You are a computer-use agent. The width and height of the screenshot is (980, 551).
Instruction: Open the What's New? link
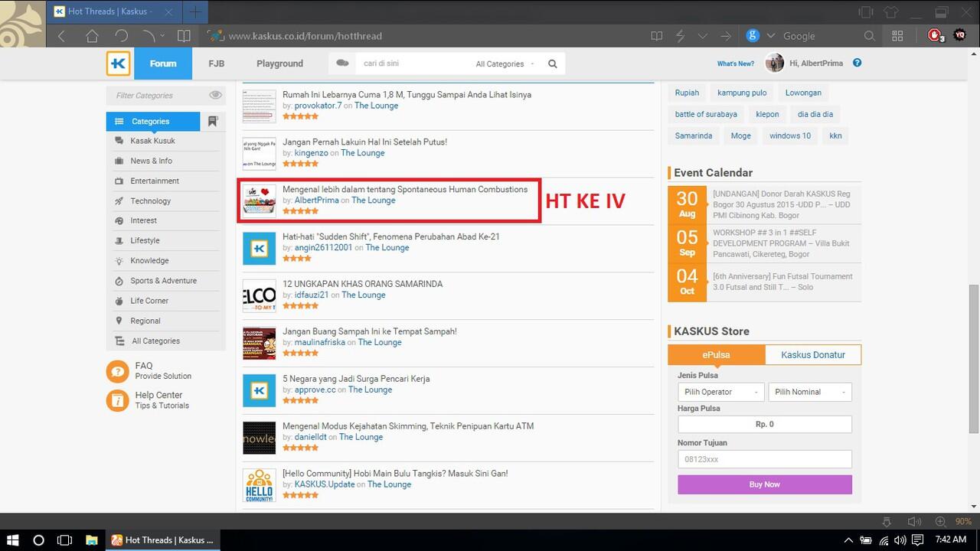point(736,64)
